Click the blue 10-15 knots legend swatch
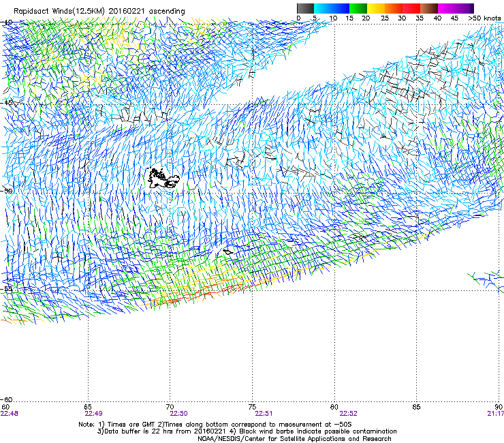Screen dimensions: 504x443 click(x=341, y=8)
